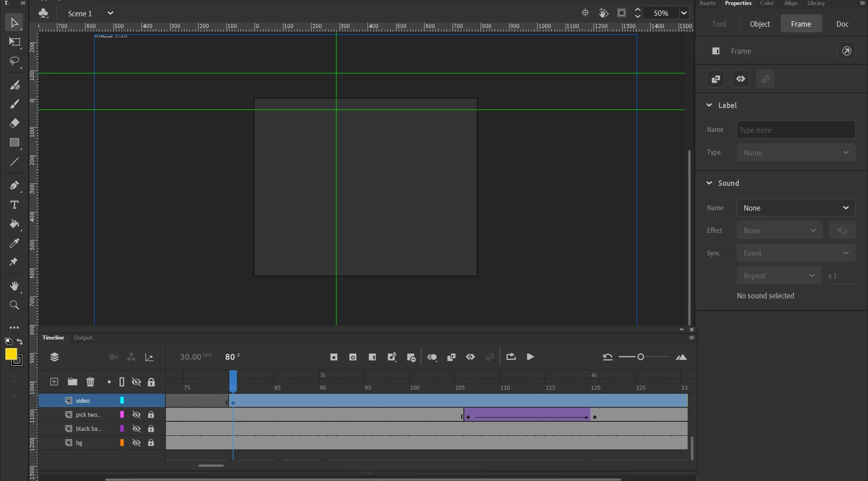The image size is (868, 481).
Task: Switch to the Doc properties tab
Action: [x=842, y=24]
